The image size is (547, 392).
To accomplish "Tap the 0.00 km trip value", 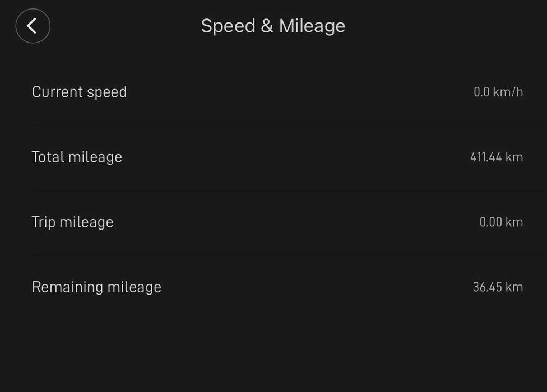I will (501, 222).
